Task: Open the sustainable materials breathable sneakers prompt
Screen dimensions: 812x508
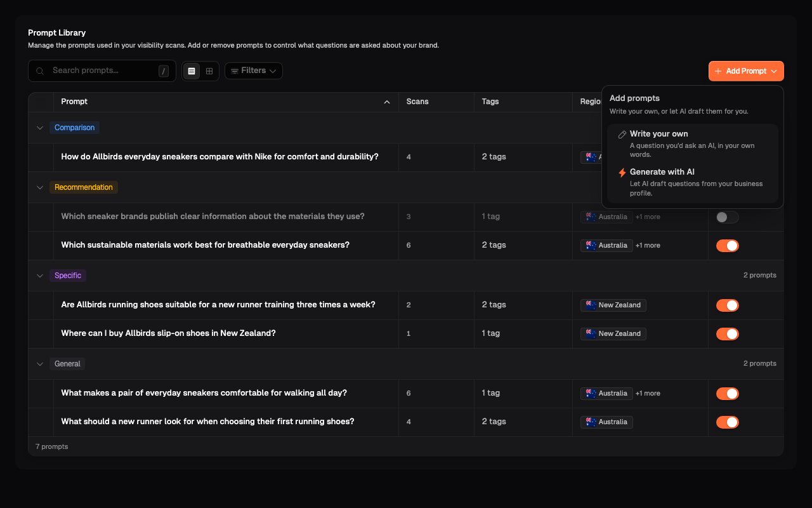Action: (205, 245)
